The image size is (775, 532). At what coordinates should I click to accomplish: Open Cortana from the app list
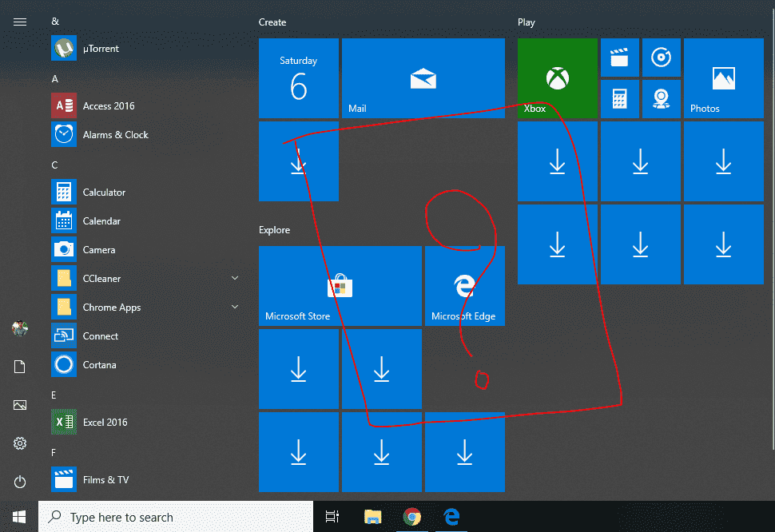(x=147, y=364)
